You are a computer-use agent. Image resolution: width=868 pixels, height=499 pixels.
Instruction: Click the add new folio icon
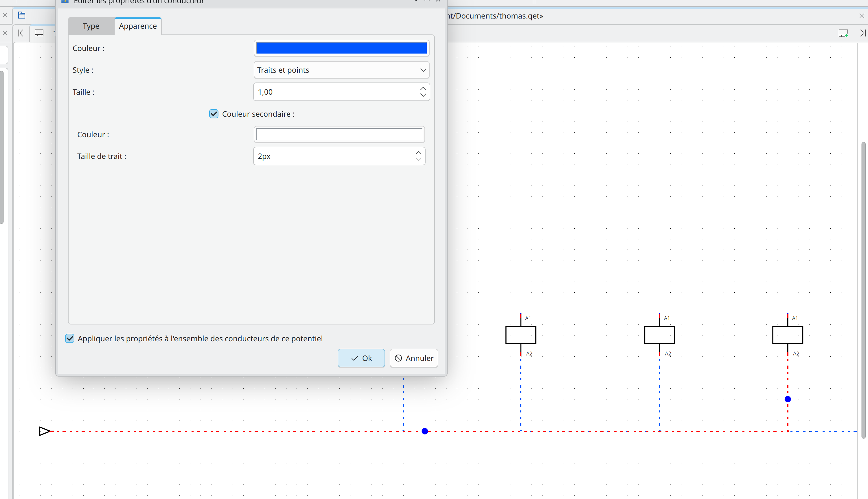pyautogui.click(x=843, y=33)
